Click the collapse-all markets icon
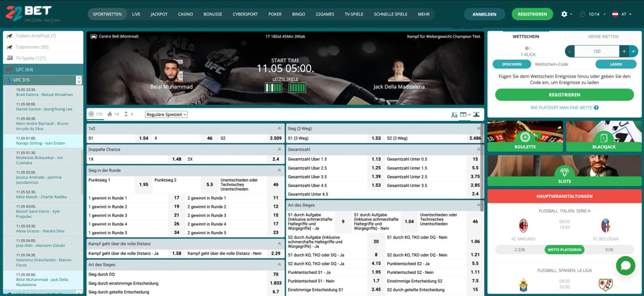The image size is (644, 296). pyautogui.click(x=476, y=115)
